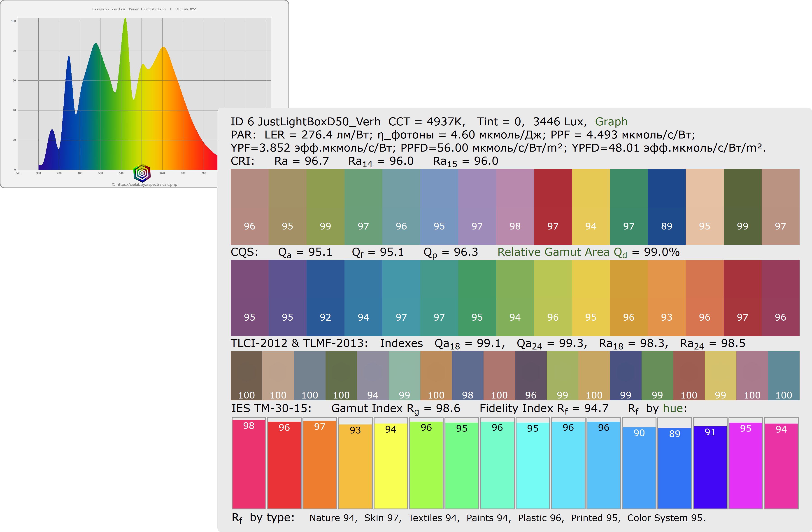The height and width of the screenshot is (532, 812).
Task: Select the saturated red CRI swatch scoring 97
Action: pos(553,206)
